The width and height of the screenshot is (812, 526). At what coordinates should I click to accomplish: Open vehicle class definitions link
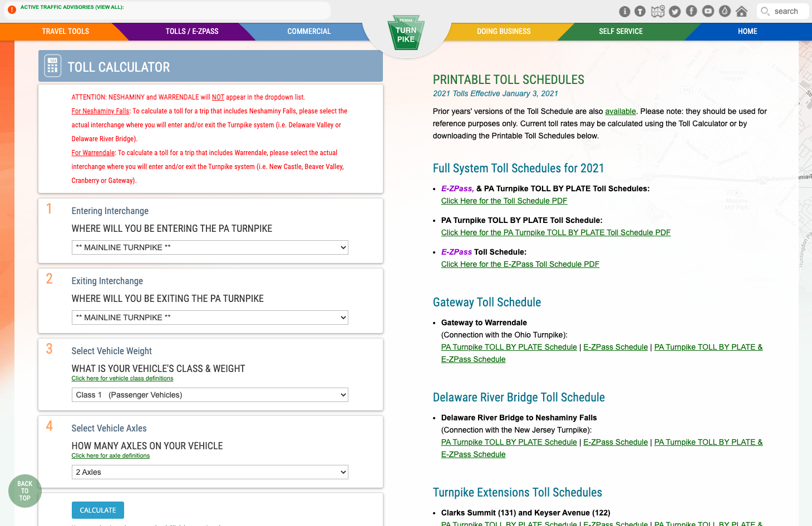(122, 379)
